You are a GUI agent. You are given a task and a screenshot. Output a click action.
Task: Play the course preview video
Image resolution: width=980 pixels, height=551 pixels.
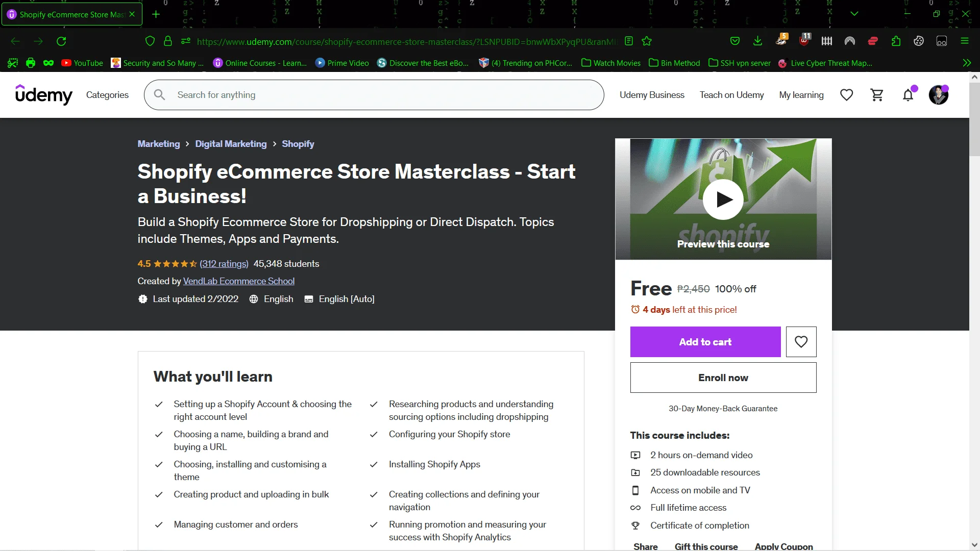(x=723, y=199)
